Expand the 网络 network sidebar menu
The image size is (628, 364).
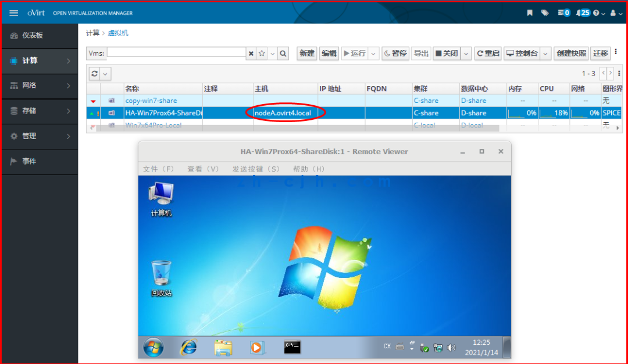point(40,85)
